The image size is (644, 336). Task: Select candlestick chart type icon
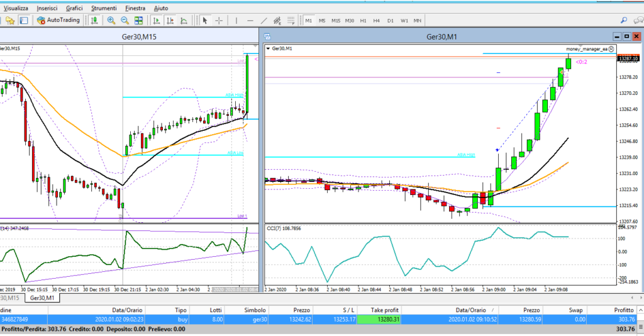coord(94,20)
